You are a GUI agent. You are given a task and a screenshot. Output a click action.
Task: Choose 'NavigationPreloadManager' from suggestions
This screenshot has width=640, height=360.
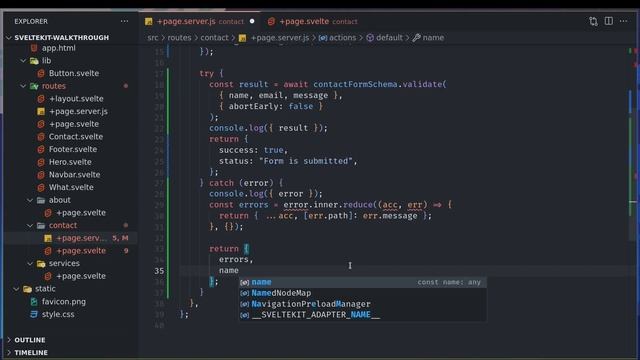coord(362,304)
